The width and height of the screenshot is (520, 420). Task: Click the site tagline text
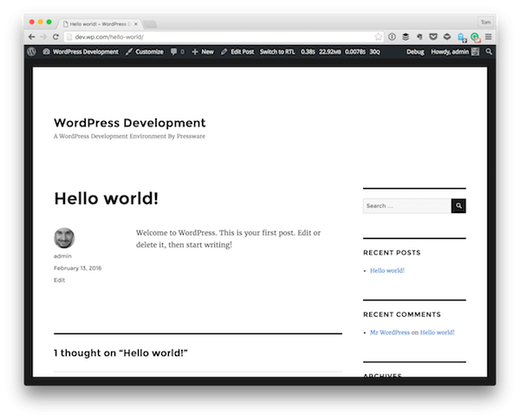(129, 136)
